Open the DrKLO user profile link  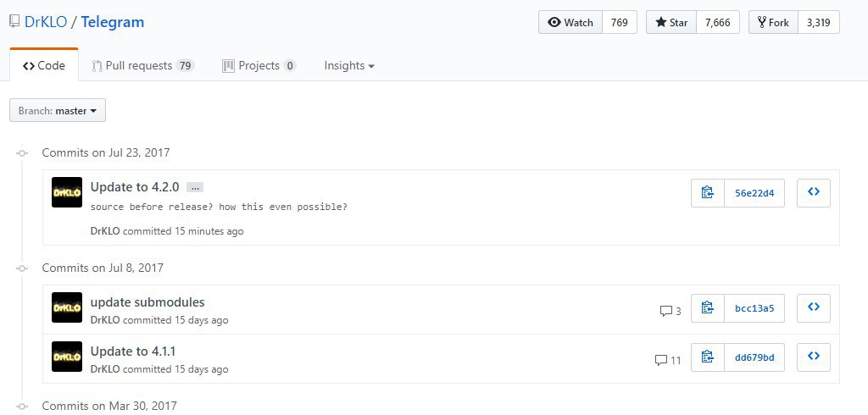click(x=45, y=22)
